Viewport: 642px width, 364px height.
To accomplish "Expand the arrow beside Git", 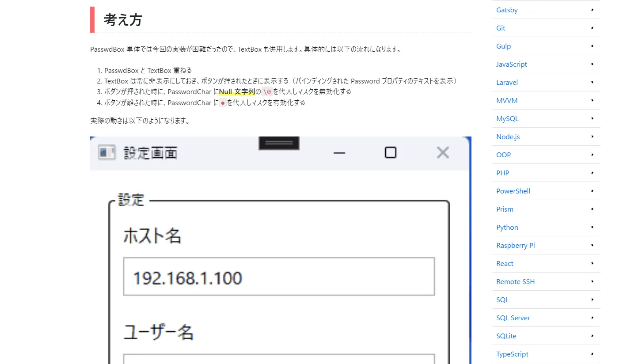I will coord(592,28).
